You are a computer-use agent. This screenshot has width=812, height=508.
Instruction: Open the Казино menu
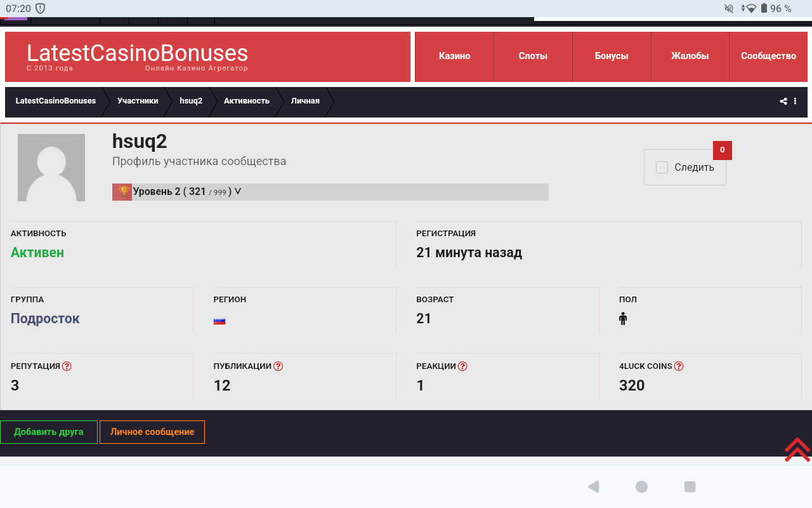[454, 56]
